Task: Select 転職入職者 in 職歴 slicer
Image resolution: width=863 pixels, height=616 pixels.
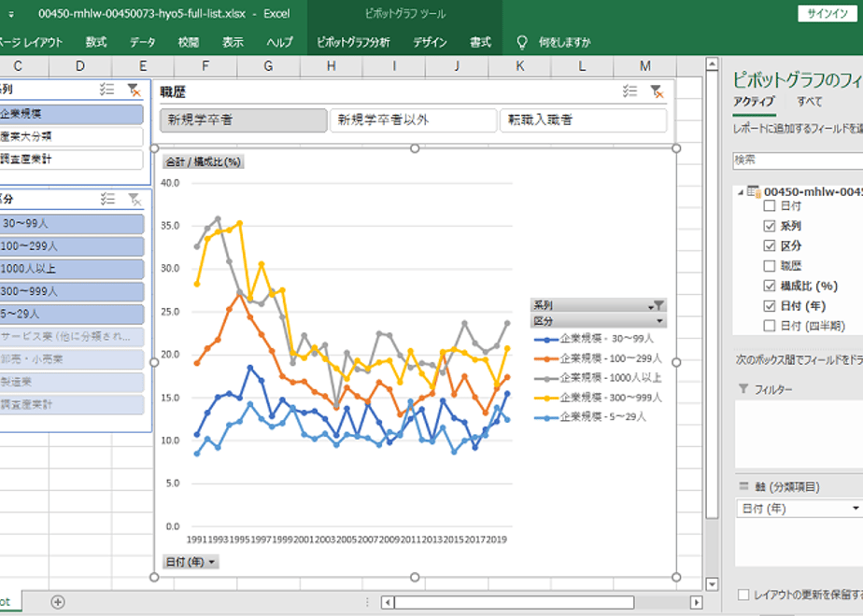Action: [x=584, y=119]
